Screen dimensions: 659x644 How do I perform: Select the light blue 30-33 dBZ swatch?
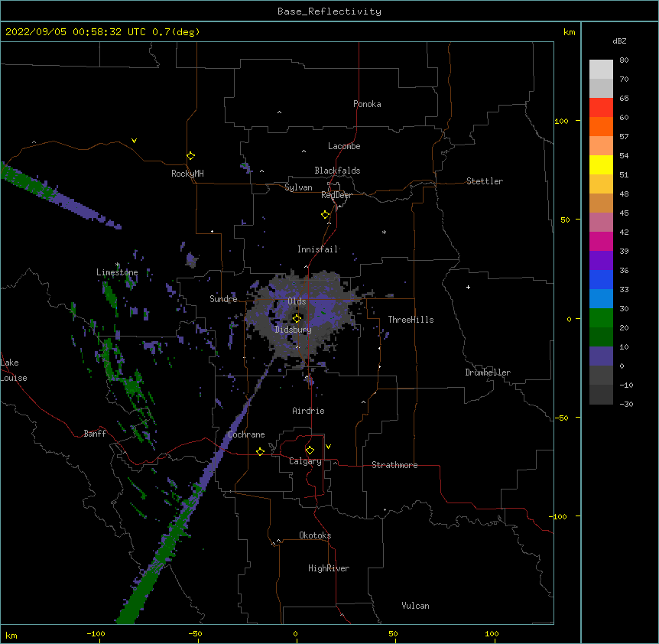coord(601,299)
